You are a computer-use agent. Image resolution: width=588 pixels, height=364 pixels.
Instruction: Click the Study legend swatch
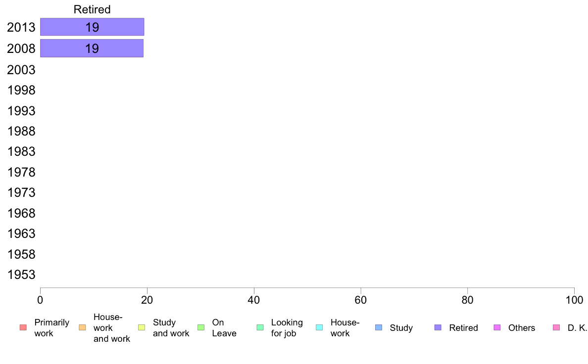(x=378, y=327)
